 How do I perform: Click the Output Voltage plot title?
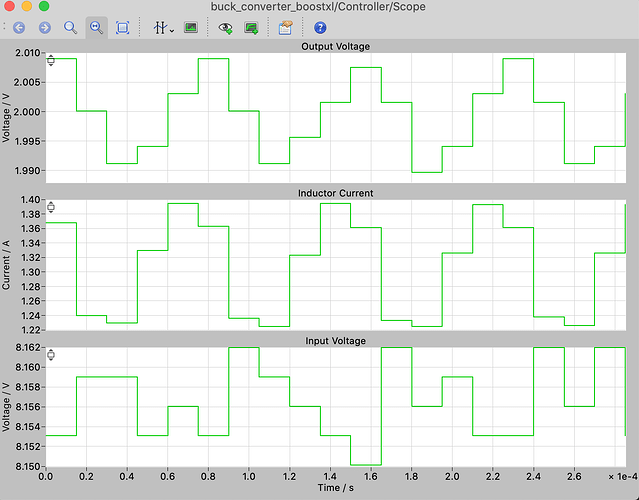[x=335, y=46]
